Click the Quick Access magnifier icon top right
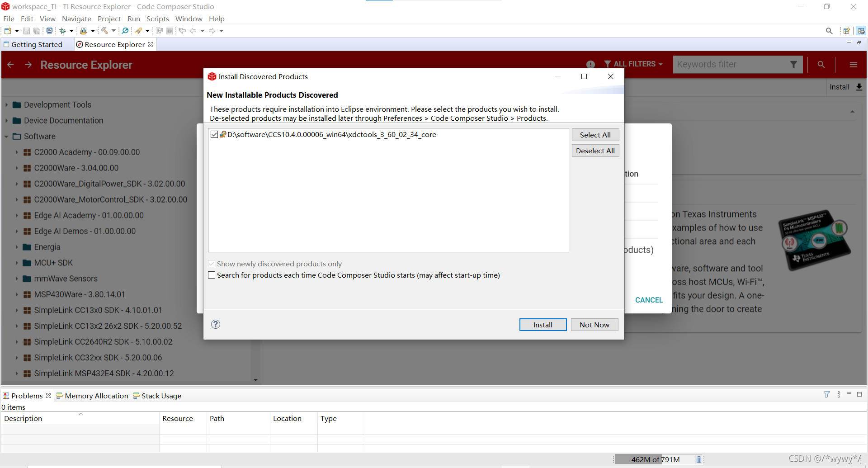868x468 pixels. [x=829, y=31]
